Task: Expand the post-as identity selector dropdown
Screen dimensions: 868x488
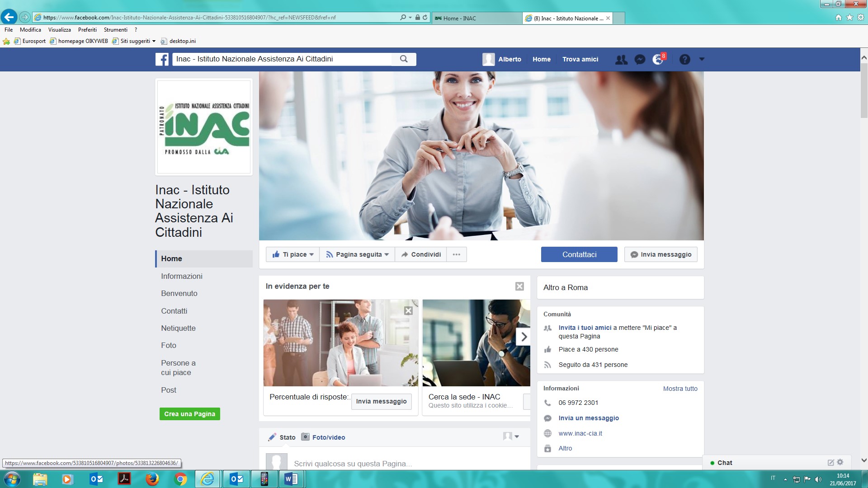Action: point(511,436)
